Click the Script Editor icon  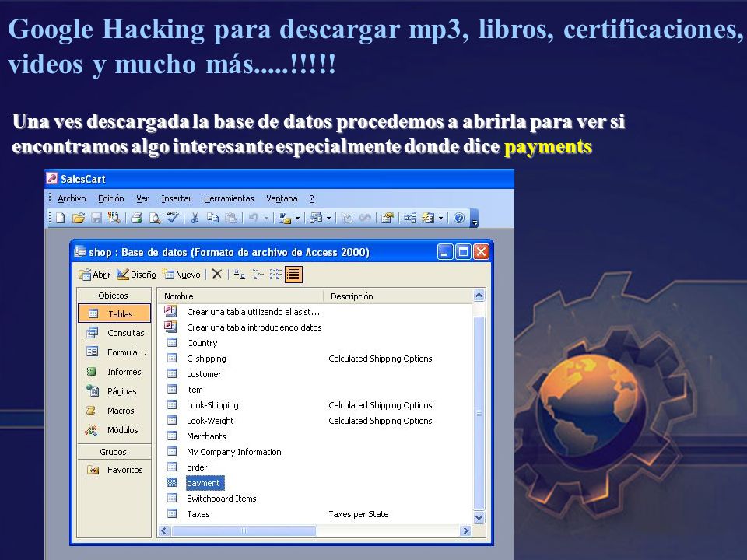tap(365, 218)
